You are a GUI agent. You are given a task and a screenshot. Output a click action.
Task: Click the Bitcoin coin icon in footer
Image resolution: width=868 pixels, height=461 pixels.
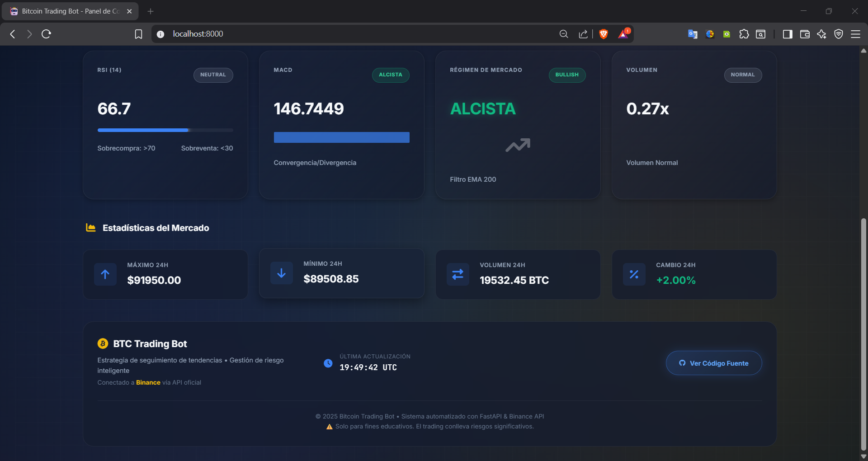(103, 343)
